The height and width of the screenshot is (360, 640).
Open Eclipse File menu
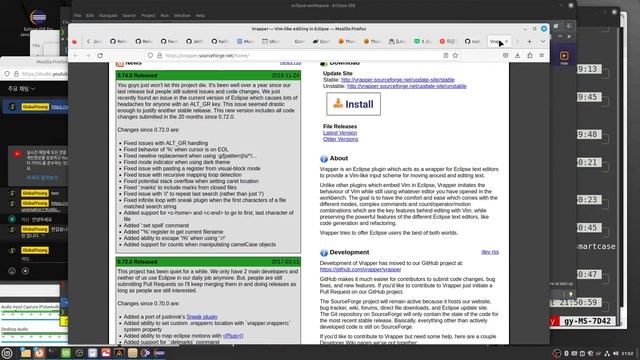click(77, 16)
